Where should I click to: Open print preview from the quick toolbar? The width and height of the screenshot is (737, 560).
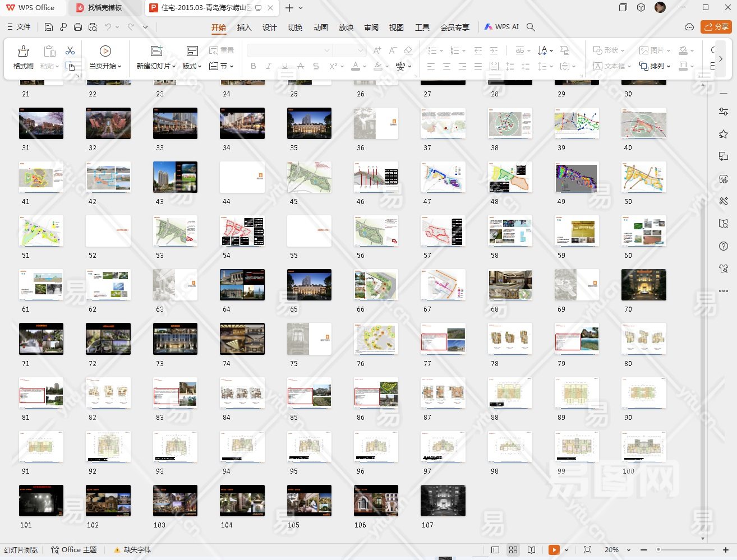(93, 27)
